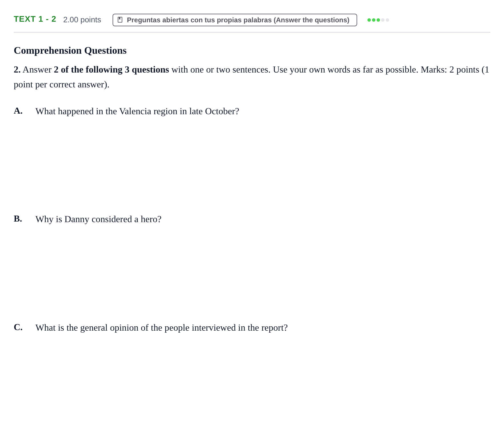This screenshot has height=434, width=504.
Task: Select the bold letter 'B.' marker
Action: click(x=18, y=219)
